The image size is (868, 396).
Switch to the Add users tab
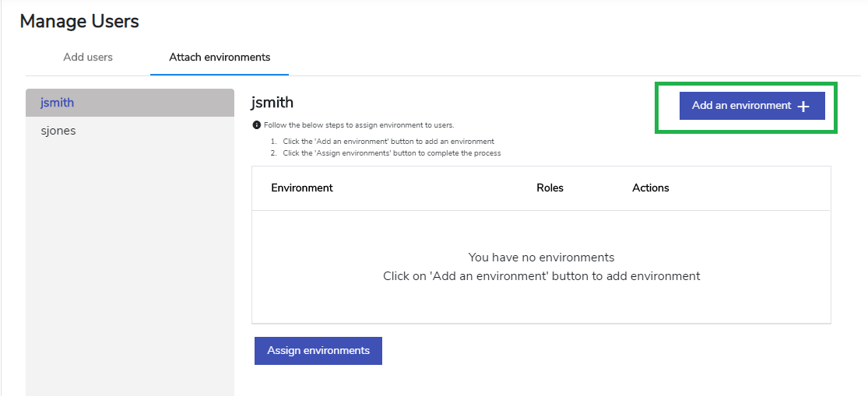[88, 57]
